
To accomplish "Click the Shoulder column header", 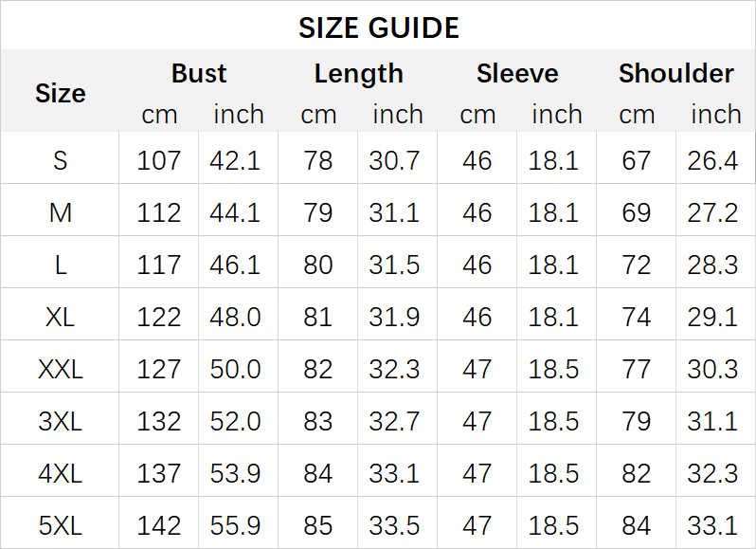I will click(x=676, y=74).
